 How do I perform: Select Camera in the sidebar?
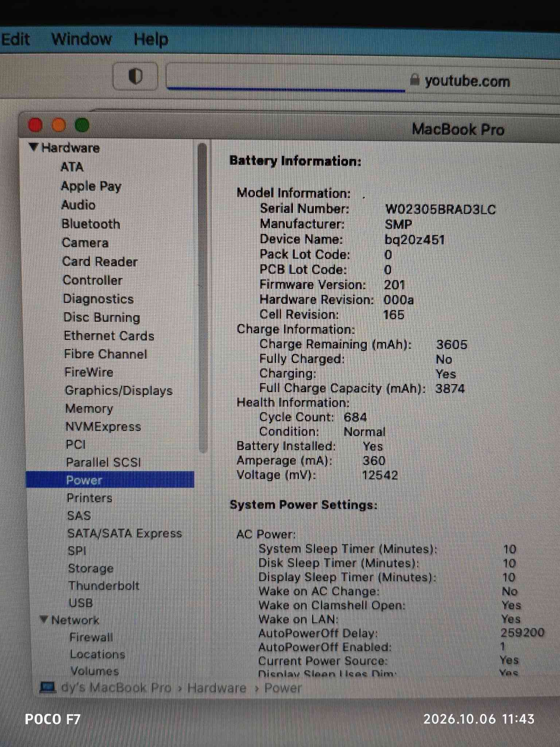click(85, 243)
